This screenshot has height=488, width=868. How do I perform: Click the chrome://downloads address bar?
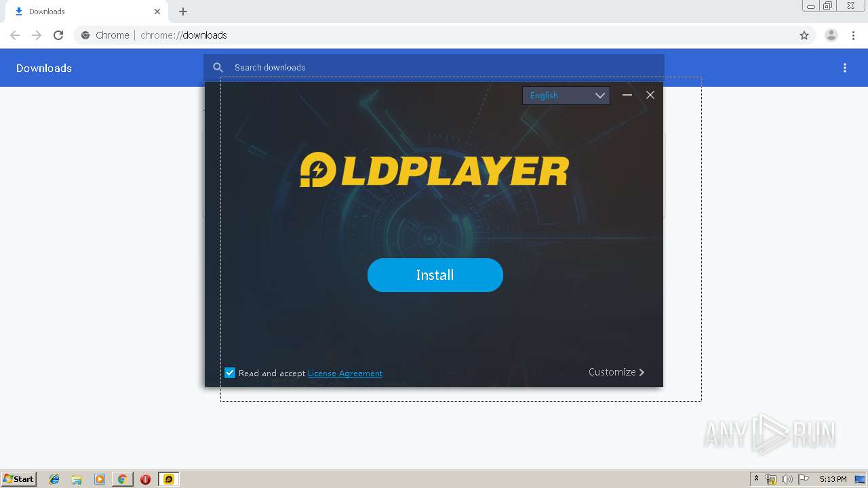[x=434, y=35]
